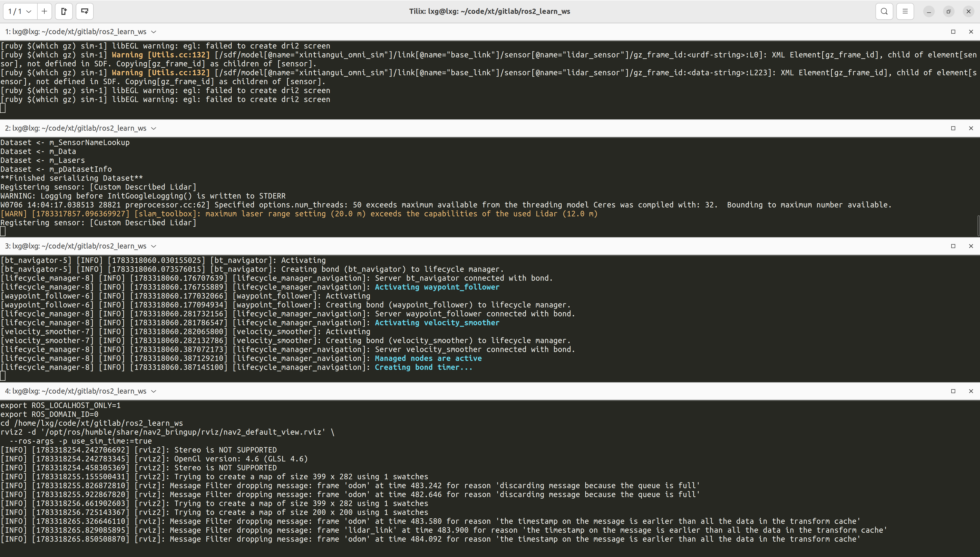Maximize terminal pane 3
The height and width of the screenshot is (557, 980).
[x=953, y=246]
